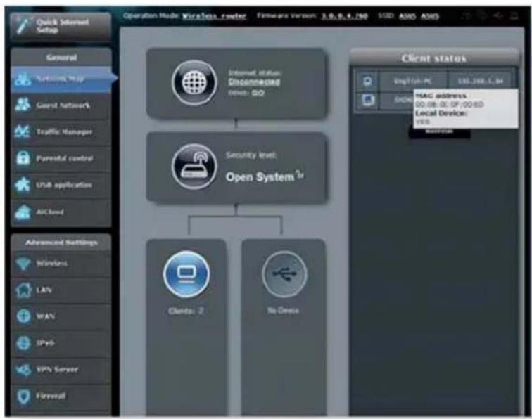Image resolution: width=532 pixels, height=419 pixels.
Task: Launch the Quick Internet Setup wizard
Action: pos(61,27)
